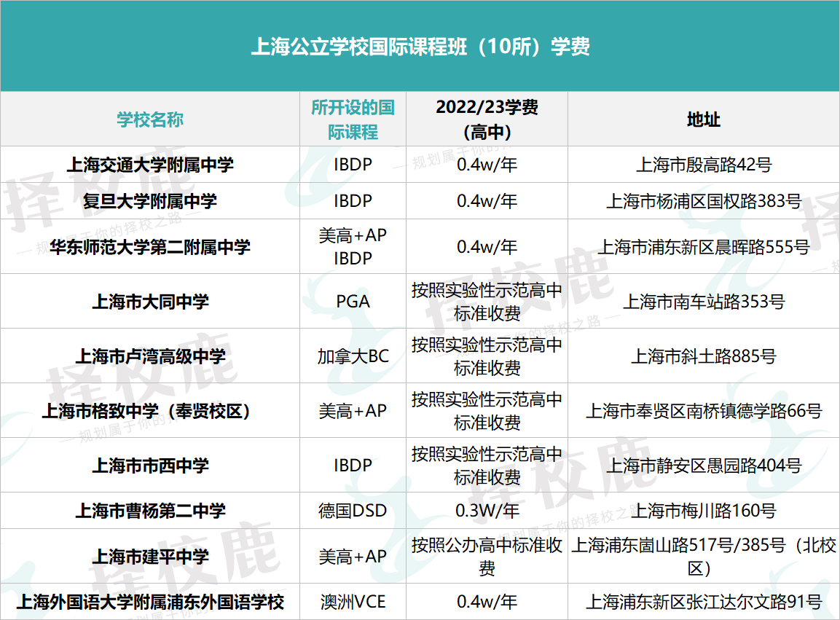Click the address 上海市斜土路885号
Screen dimensions: 840x620
click(703, 356)
